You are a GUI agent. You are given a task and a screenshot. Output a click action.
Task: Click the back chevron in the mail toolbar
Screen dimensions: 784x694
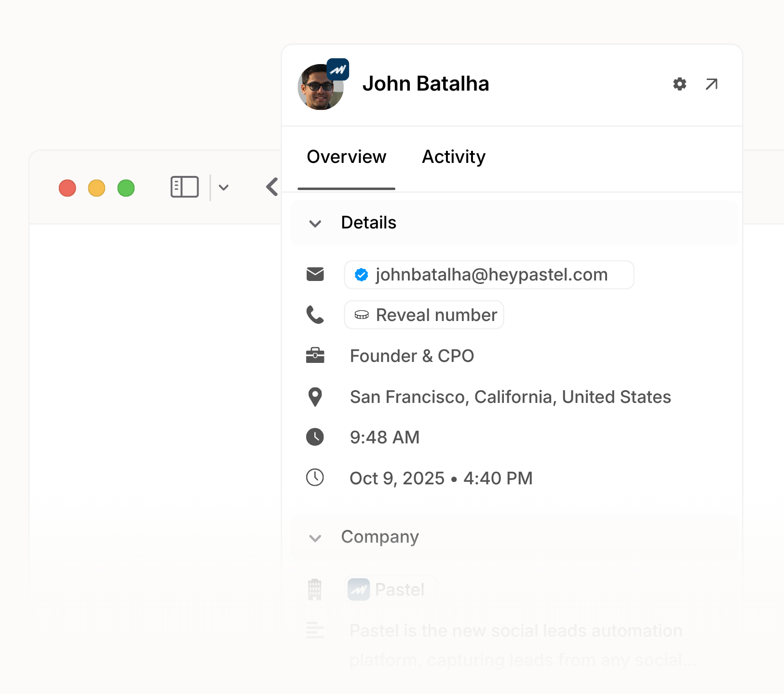[x=271, y=187]
